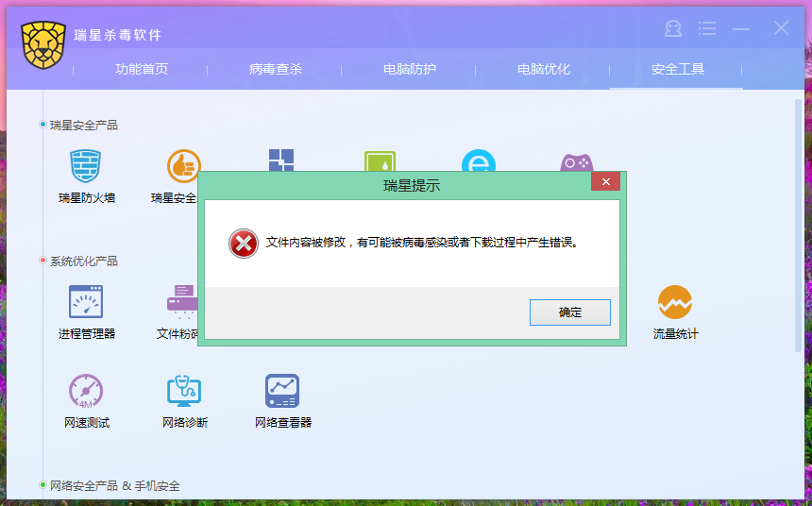The image size is (812, 506).
Task: Launch 进程管理器 process manager icon
Action: (86, 301)
